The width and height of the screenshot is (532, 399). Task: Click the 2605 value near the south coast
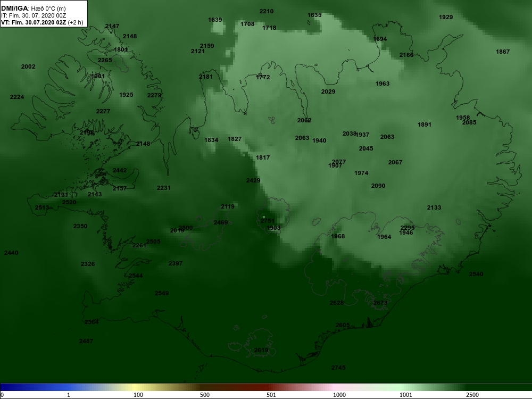pyautogui.click(x=342, y=326)
